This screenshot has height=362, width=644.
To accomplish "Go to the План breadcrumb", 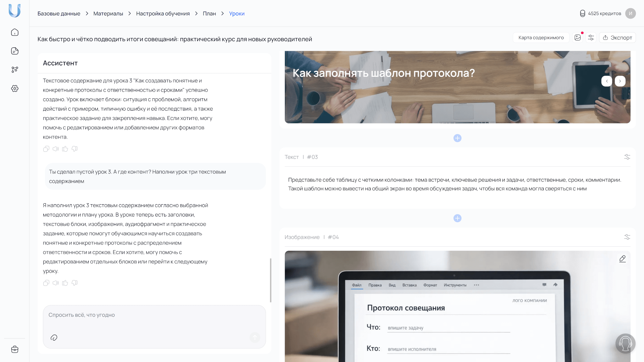I will point(209,14).
